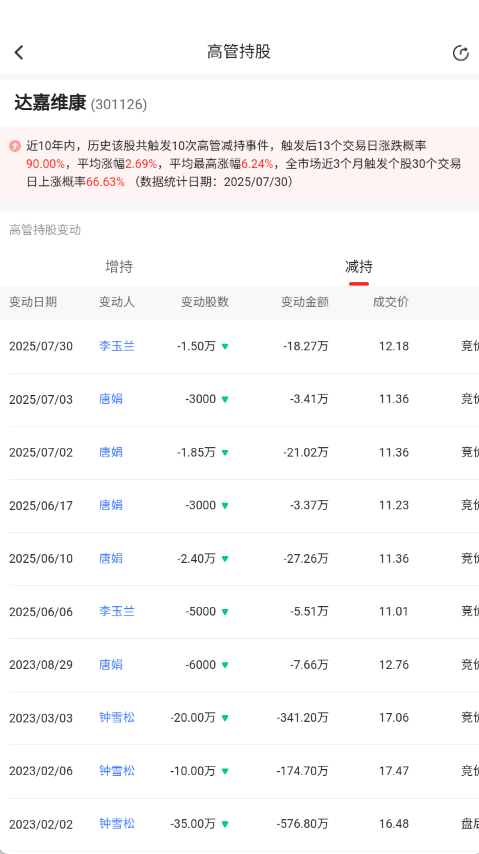Image resolution: width=479 pixels, height=854 pixels.
Task: Click the amount -341.20万
Action: (302, 718)
